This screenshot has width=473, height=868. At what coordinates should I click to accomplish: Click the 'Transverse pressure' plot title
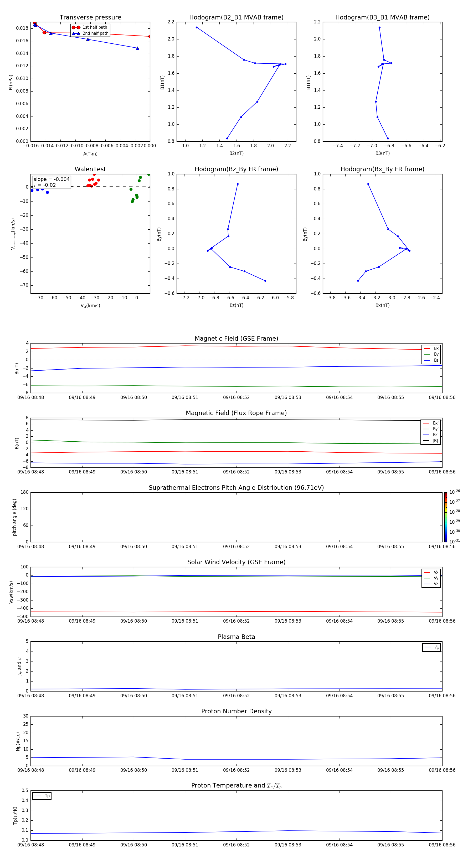tap(90, 18)
